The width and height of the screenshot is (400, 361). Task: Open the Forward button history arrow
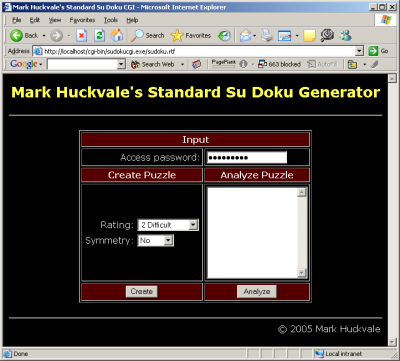[69, 36]
